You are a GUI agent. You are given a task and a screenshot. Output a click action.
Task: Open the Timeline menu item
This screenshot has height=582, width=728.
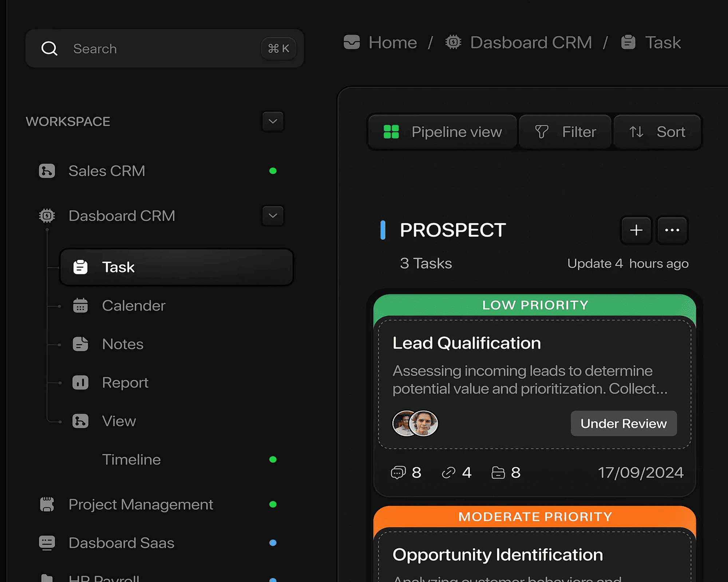131,460
